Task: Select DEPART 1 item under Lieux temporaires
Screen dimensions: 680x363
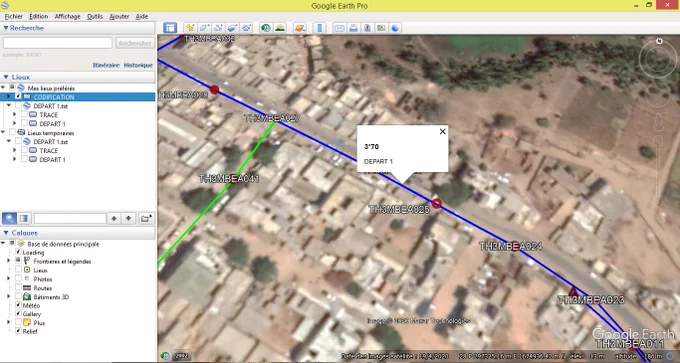Action: [x=52, y=160]
